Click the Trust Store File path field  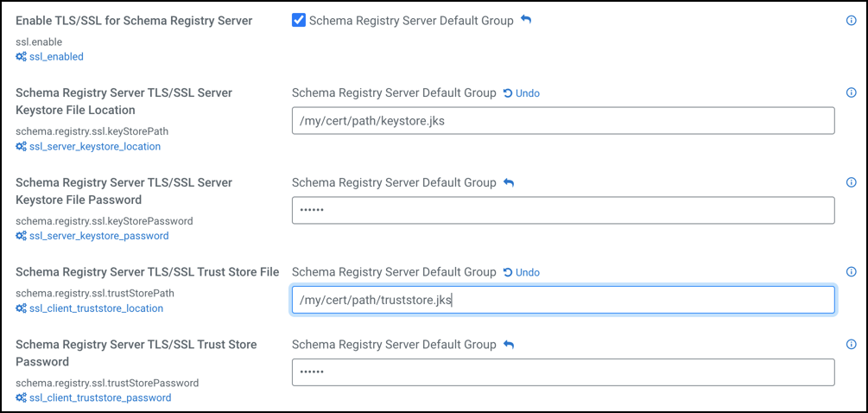tap(563, 300)
